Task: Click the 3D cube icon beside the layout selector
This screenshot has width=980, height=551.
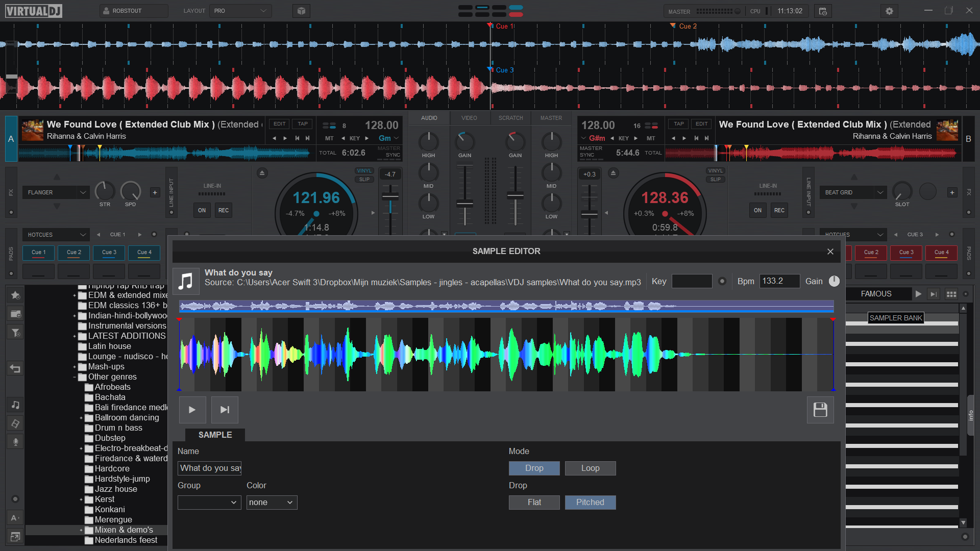Action: click(x=301, y=11)
